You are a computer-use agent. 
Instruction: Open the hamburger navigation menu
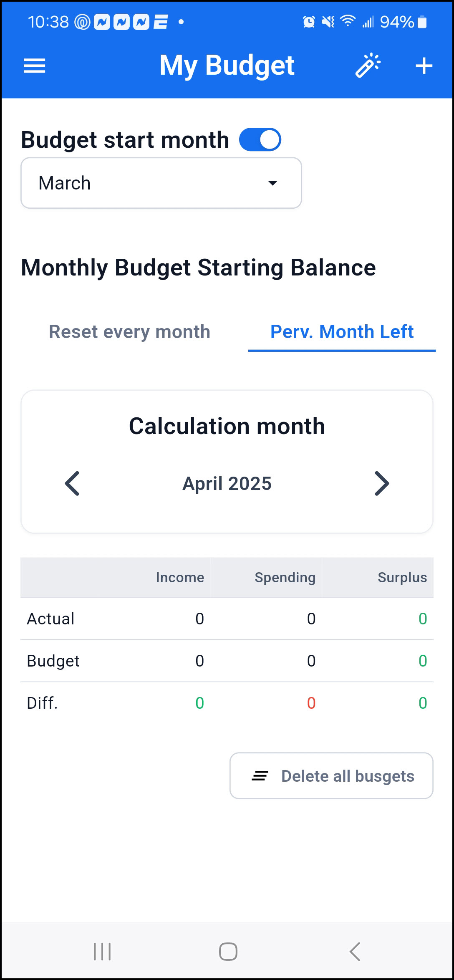(x=35, y=66)
